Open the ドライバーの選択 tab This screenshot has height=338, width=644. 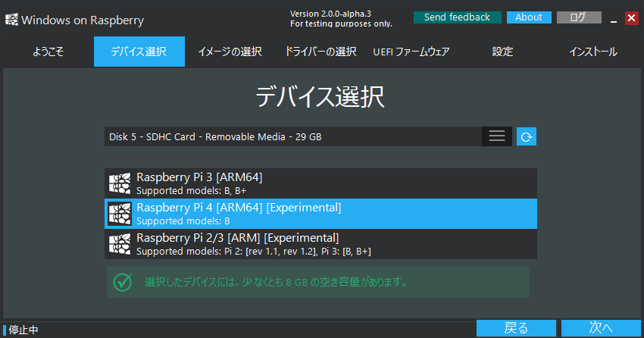click(x=320, y=52)
